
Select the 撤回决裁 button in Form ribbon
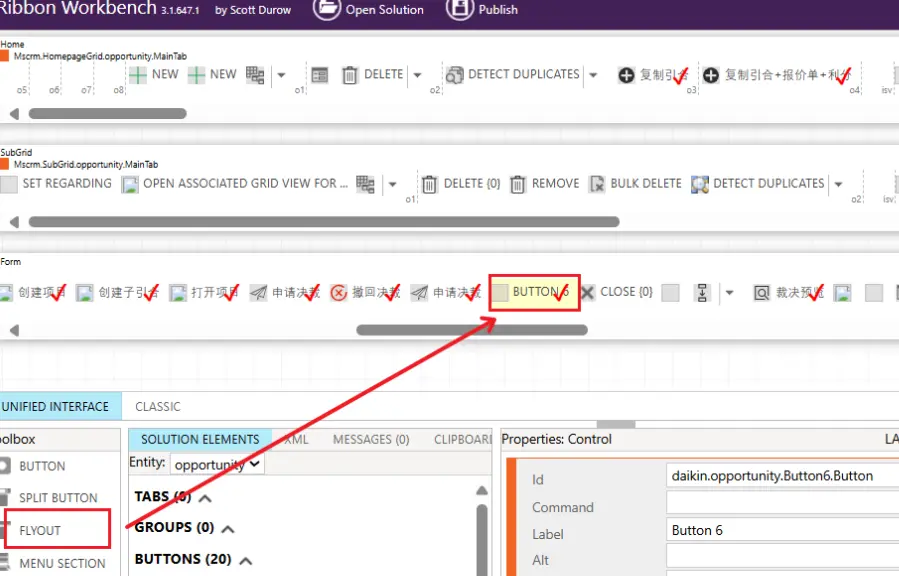click(x=365, y=292)
